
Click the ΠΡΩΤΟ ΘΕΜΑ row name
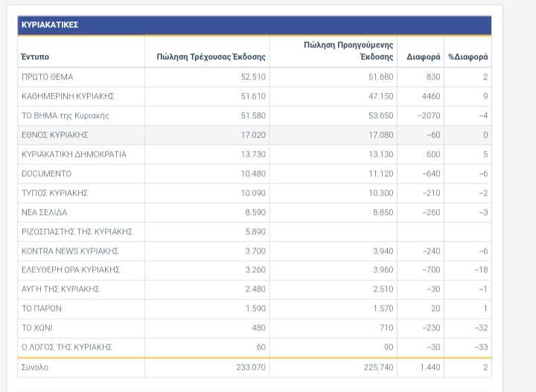click(x=47, y=77)
